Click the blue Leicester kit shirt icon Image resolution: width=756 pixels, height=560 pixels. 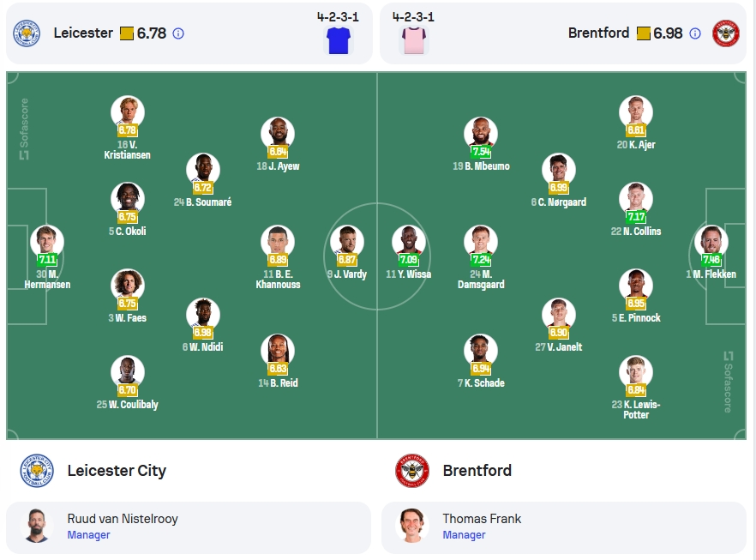[339, 40]
